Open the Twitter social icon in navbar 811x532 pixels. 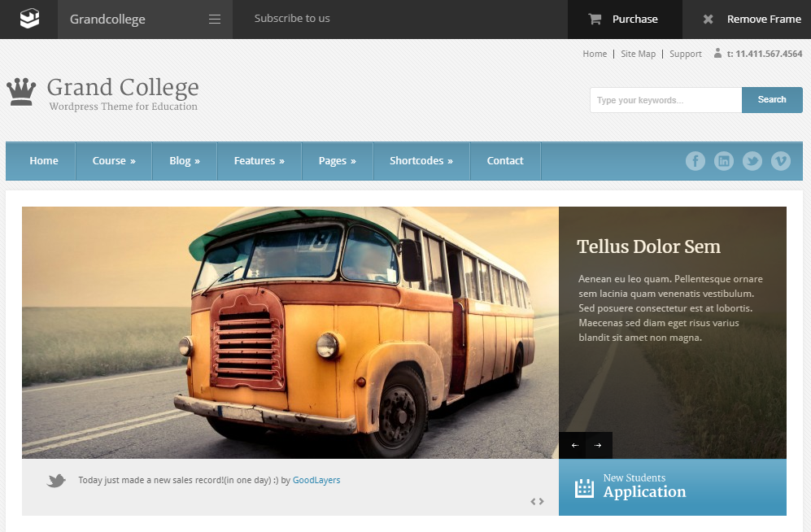click(752, 161)
